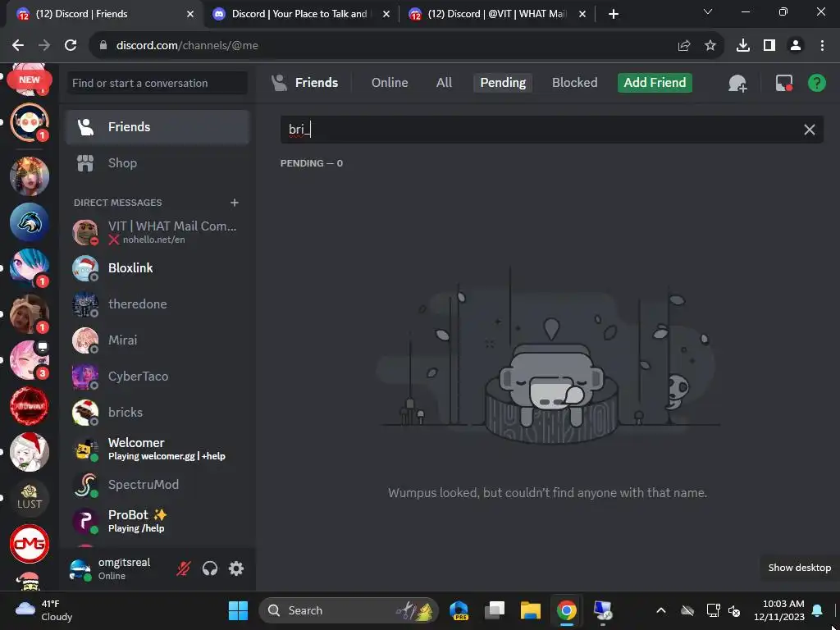Open the ProBot direct message
The height and width of the screenshot is (630, 840).
pyautogui.click(x=157, y=520)
